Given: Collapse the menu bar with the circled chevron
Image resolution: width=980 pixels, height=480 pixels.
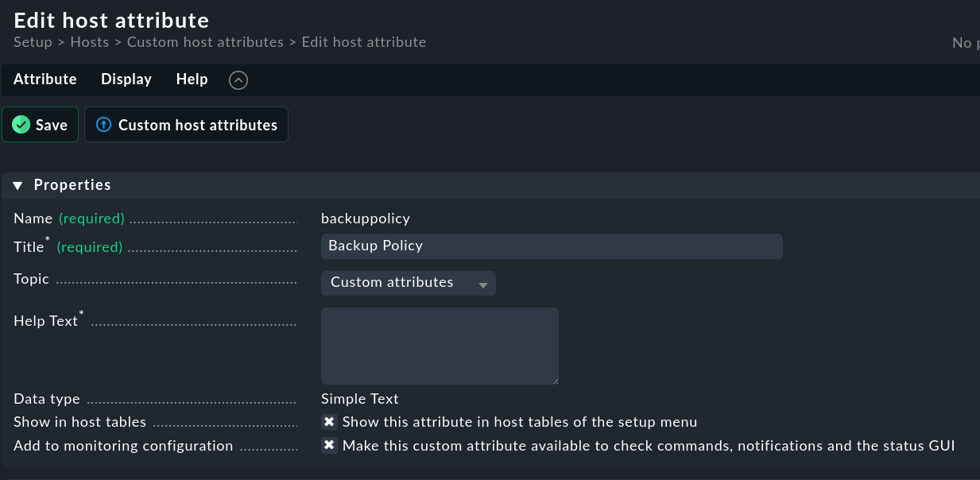Looking at the screenshot, I should click(238, 79).
